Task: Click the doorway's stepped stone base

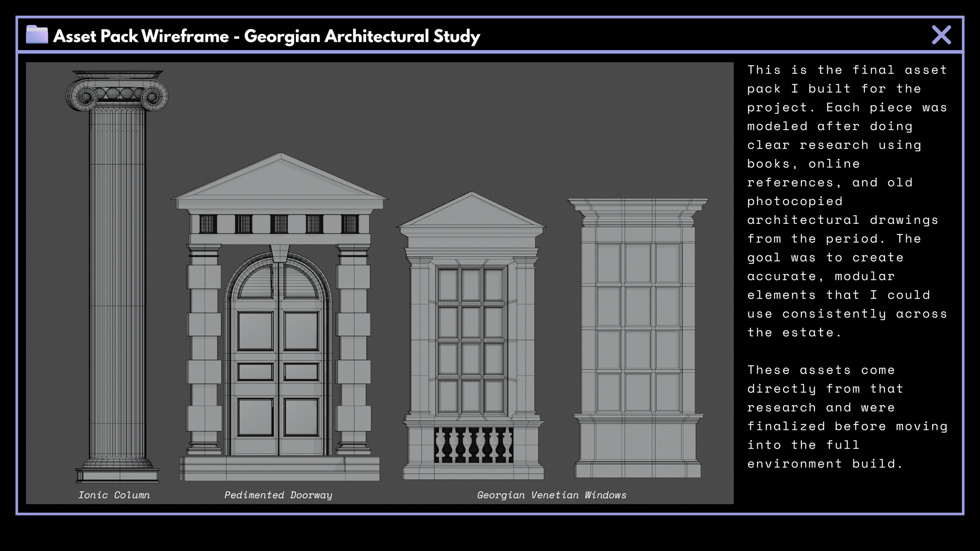Action: 279,468
